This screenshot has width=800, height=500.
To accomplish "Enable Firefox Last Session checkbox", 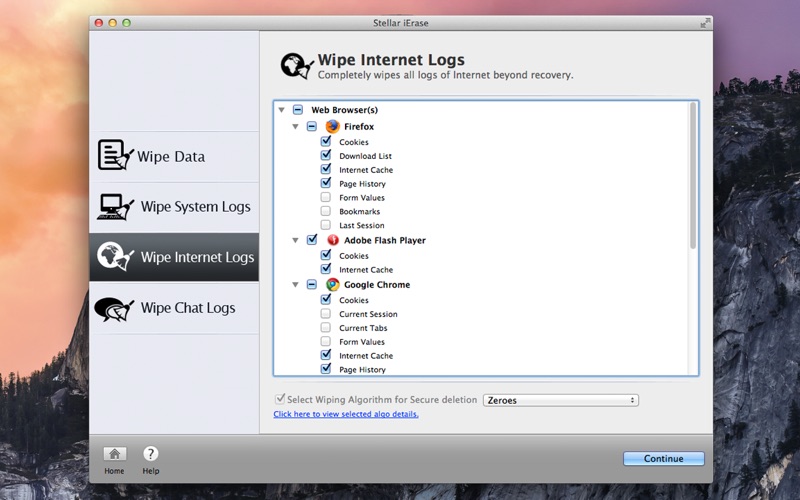I will coord(326,224).
